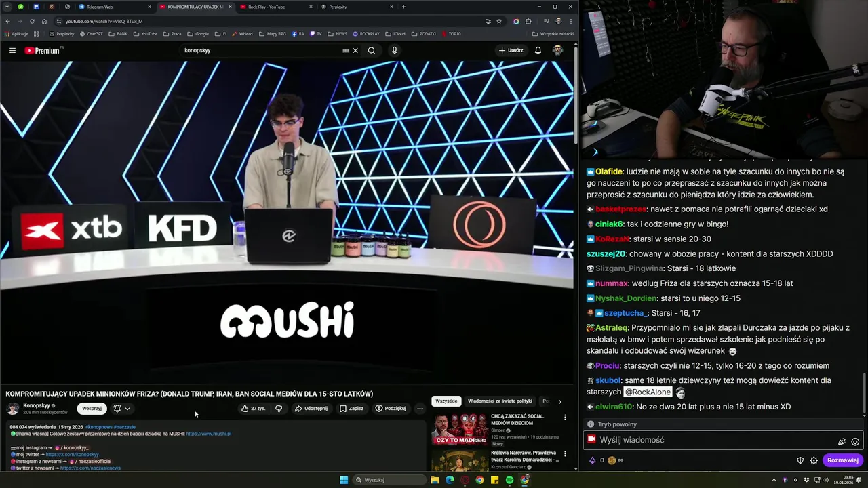Open emoji picker in chat input
This screenshot has width=868, height=488.
point(855,442)
